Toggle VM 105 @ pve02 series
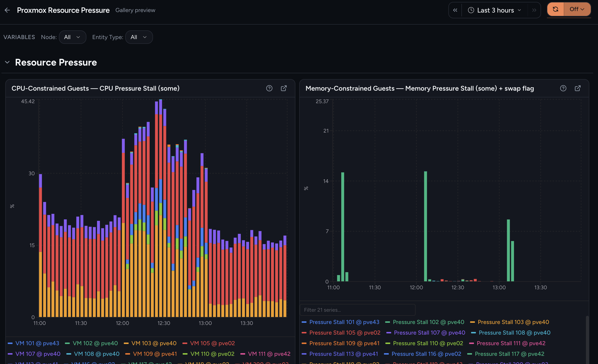Viewport: 598px width, 364px height. coord(209,343)
